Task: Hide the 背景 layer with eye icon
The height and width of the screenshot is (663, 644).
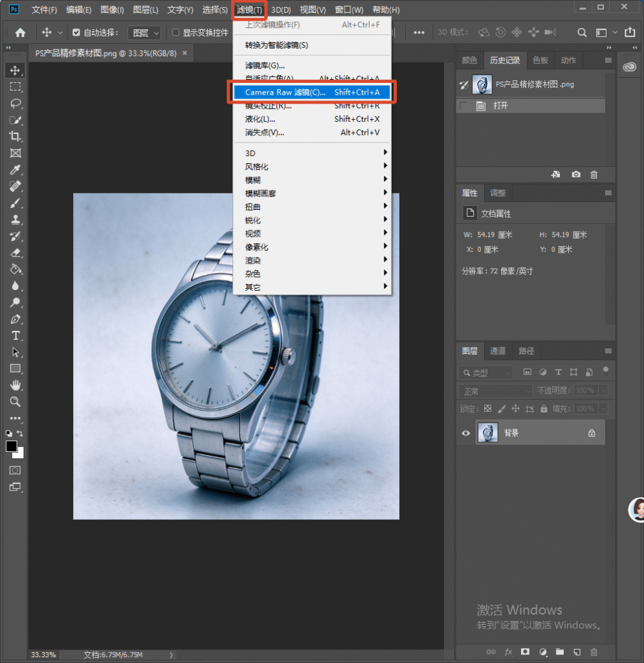Action: coord(465,433)
